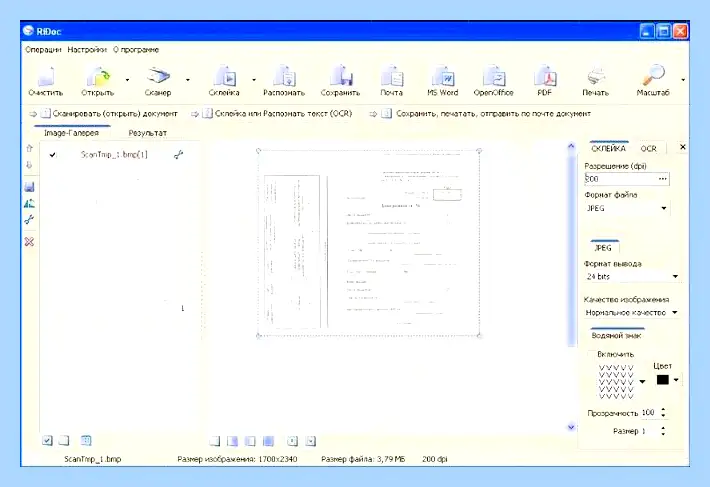
Task: Click the wrench settings icon in left sidebar
Action: (29, 220)
